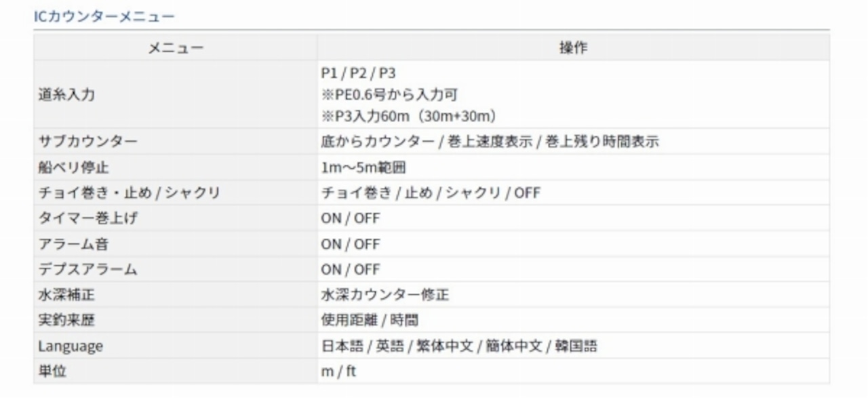
Task: Select the 道糸入力 menu cell
Action: 66,95
